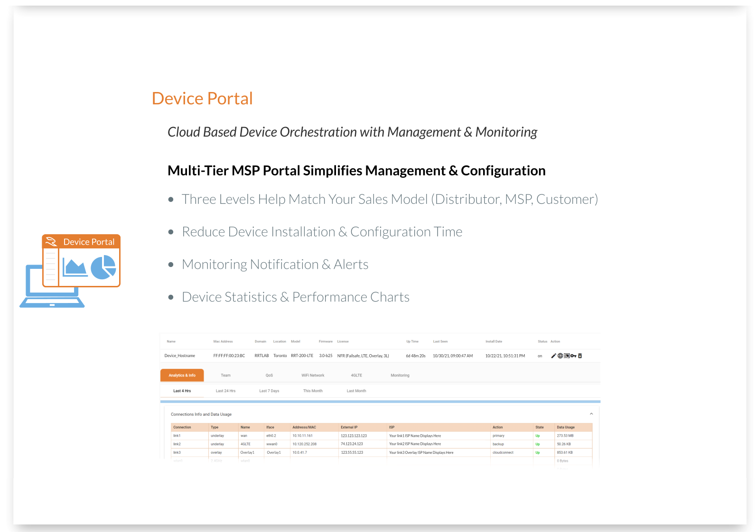
Task: Select the WiFi Network tab
Action: point(313,375)
